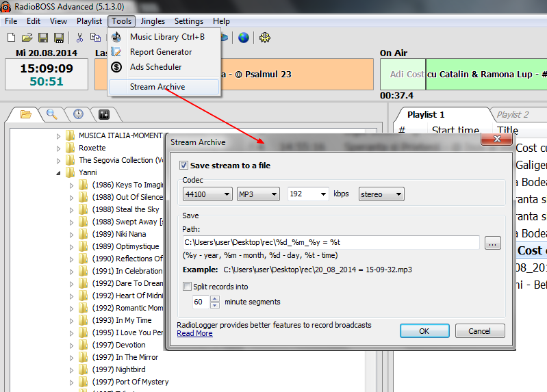Expand the (1997) Nightbird folder
This screenshot has height=392, width=547.
[x=71, y=370]
